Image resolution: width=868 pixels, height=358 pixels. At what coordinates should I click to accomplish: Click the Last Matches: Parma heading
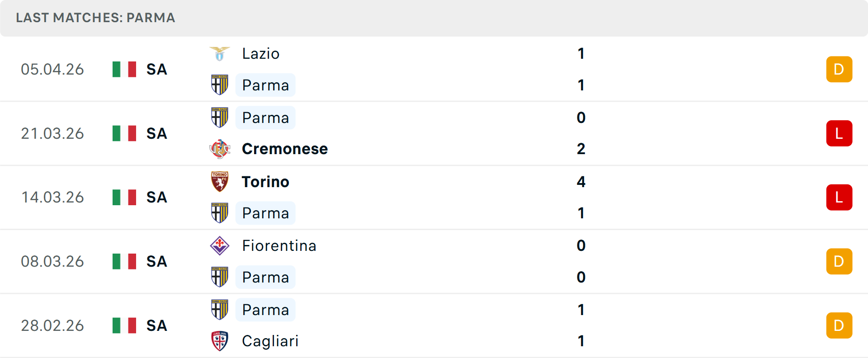point(95,18)
